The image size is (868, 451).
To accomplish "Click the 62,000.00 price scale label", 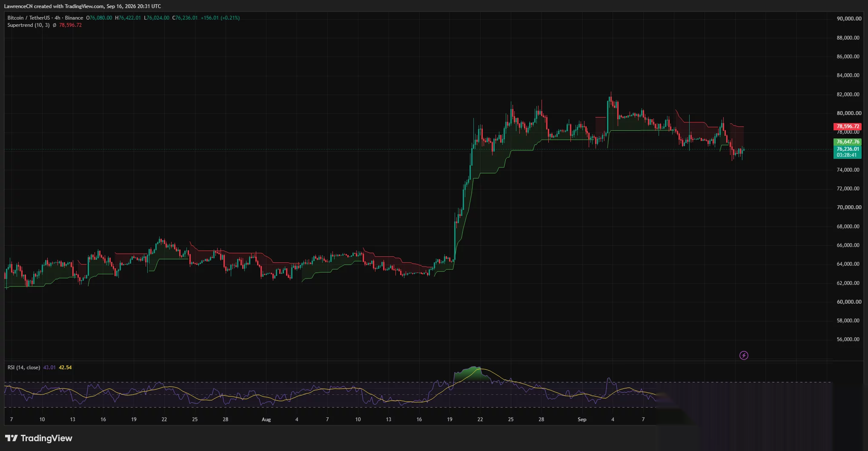I will click(x=849, y=283).
